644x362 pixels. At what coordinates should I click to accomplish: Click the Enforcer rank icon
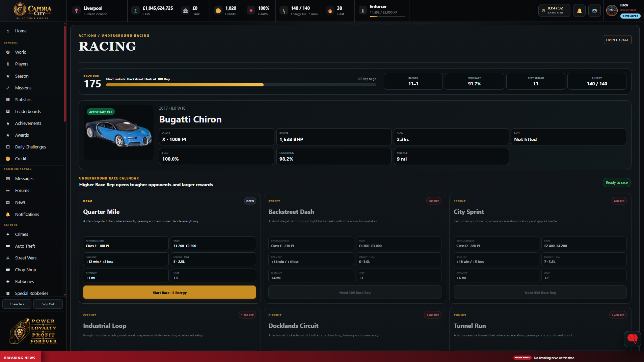[x=363, y=11]
